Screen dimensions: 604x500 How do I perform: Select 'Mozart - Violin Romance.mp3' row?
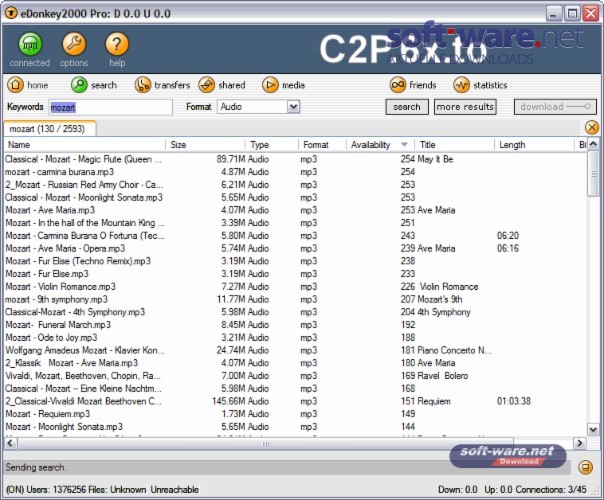295,287
